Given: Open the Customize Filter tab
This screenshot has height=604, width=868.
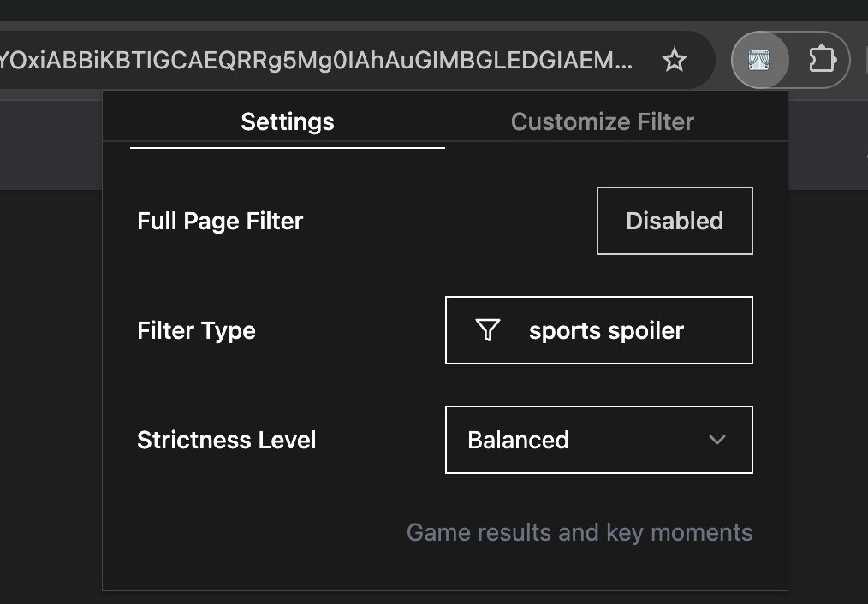Looking at the screenshot, I should (602, 121).
